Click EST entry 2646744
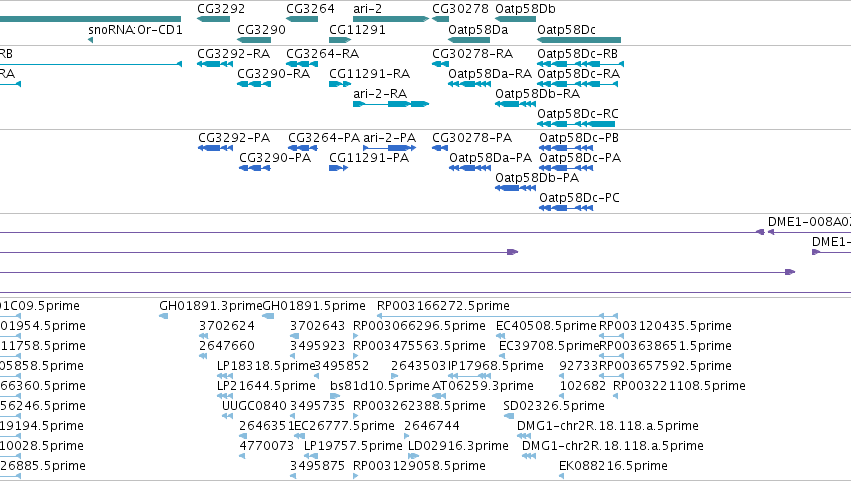Screen dimensions: 851x481 pos(432,427)
